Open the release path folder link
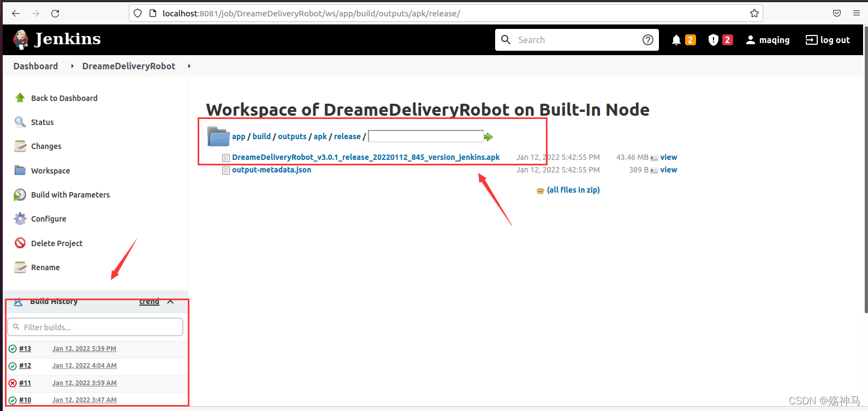The image size is (868, 411). point(347,136)
